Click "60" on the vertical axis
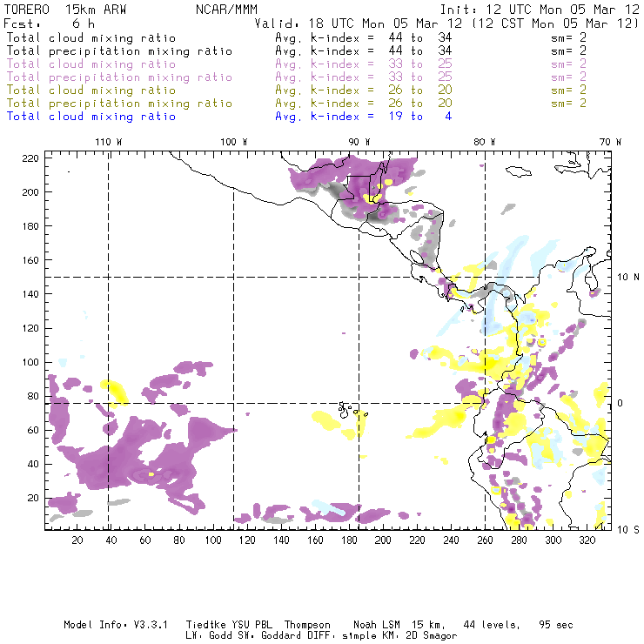The width and height of the screenshot is (644, 644). click(x=33, y=430)
